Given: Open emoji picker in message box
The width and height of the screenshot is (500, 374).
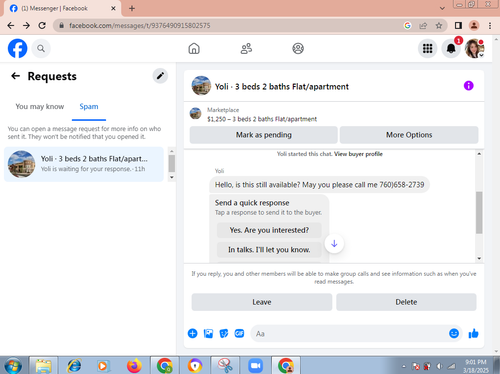Looking at the screenshot, I should click(454, 333).
